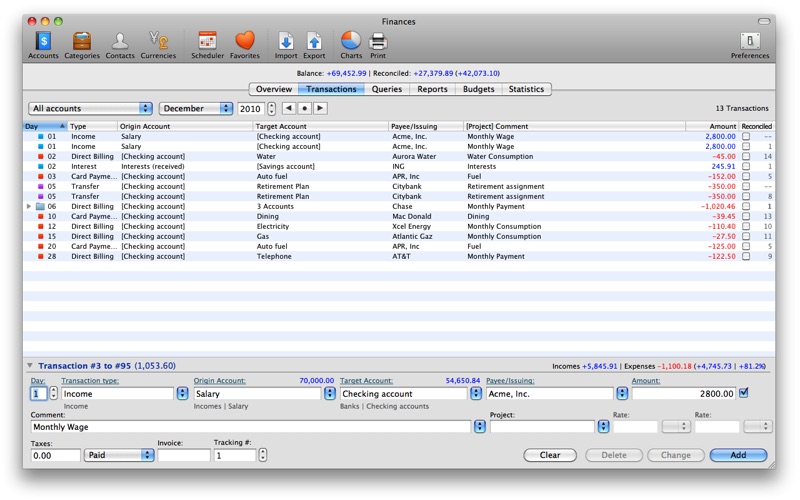Open the Currencies toolbar icon

(x=158, y=41)
